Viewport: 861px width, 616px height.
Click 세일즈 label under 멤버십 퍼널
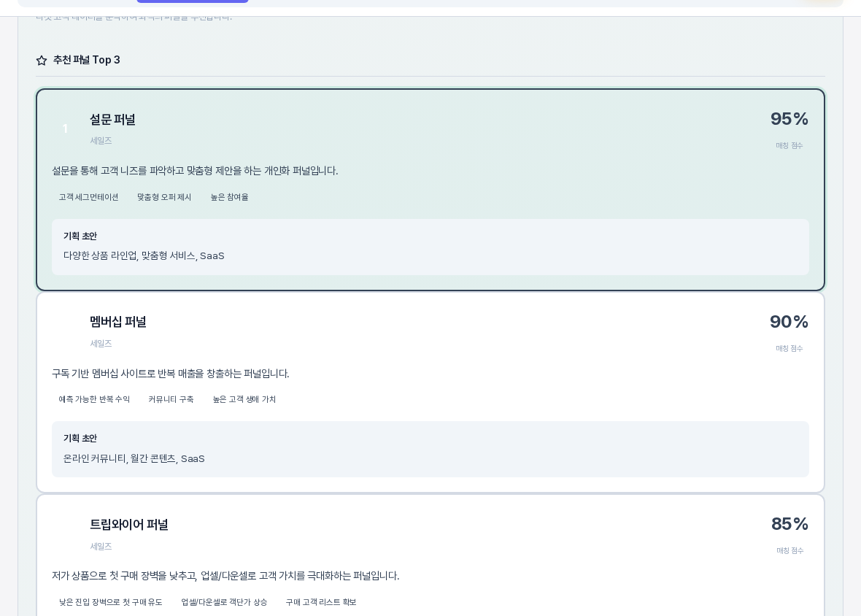tap(101, 344)
